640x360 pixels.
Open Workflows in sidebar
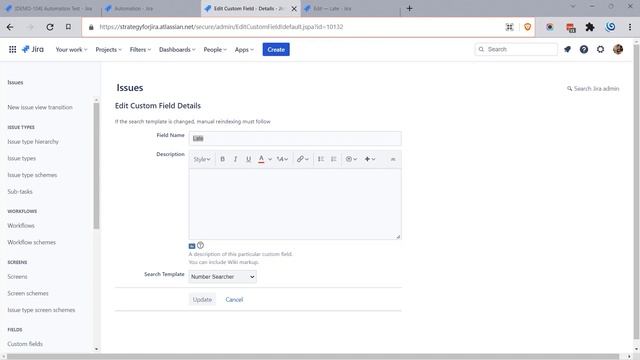pos(21,226)
